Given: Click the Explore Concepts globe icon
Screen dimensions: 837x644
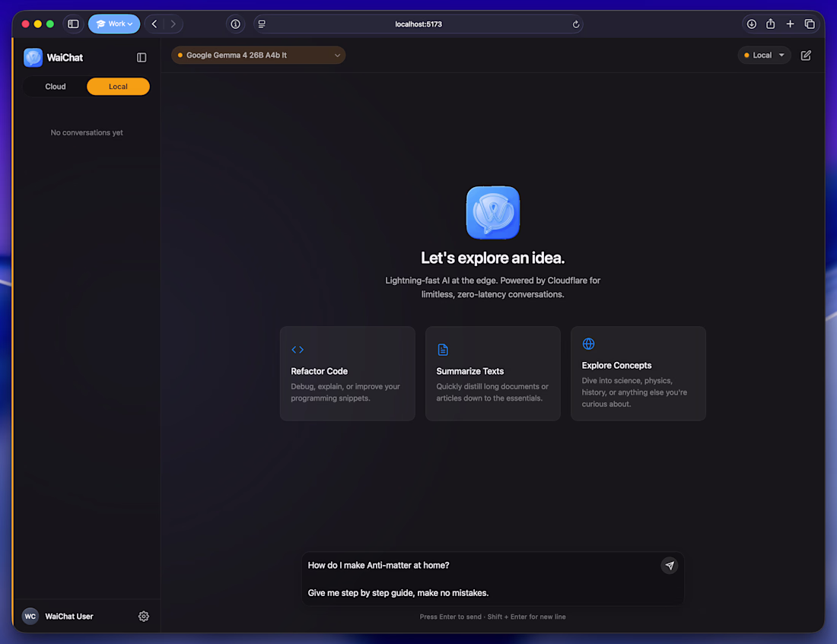Looking at the screenshot, I should (588, 344).
